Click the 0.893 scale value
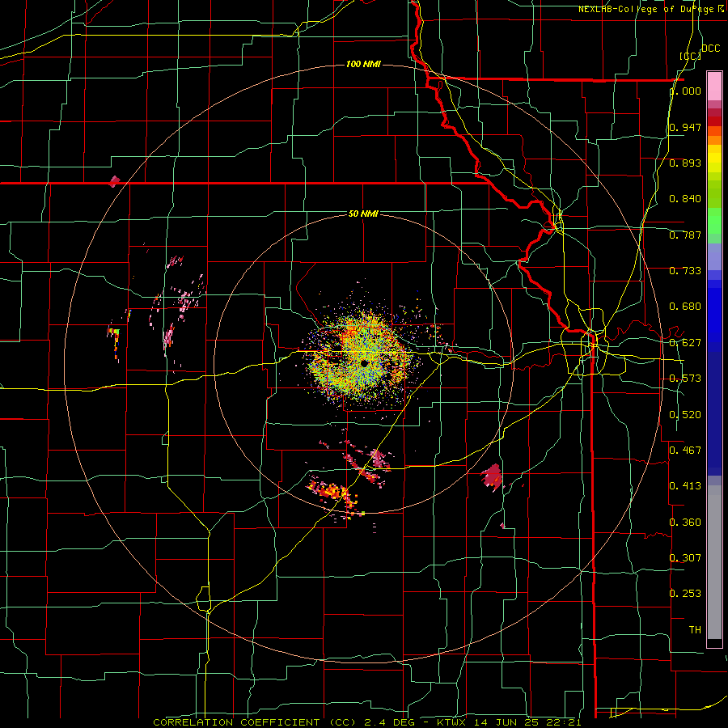The height and width of the screenshot is (728, 728). tap(685, 163)
